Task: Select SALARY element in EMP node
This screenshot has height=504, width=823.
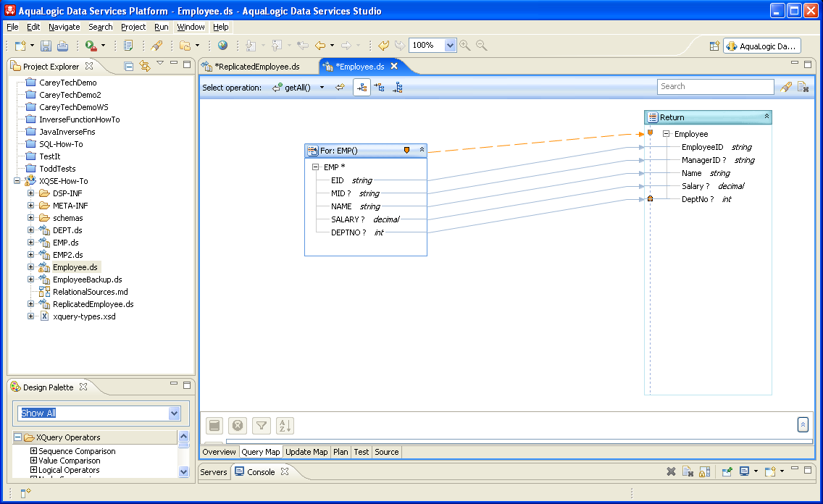Action: point(348,219)
